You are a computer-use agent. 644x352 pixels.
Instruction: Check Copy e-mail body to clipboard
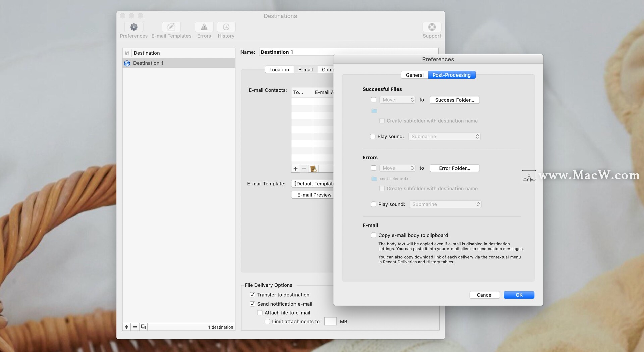coord(374,235)
